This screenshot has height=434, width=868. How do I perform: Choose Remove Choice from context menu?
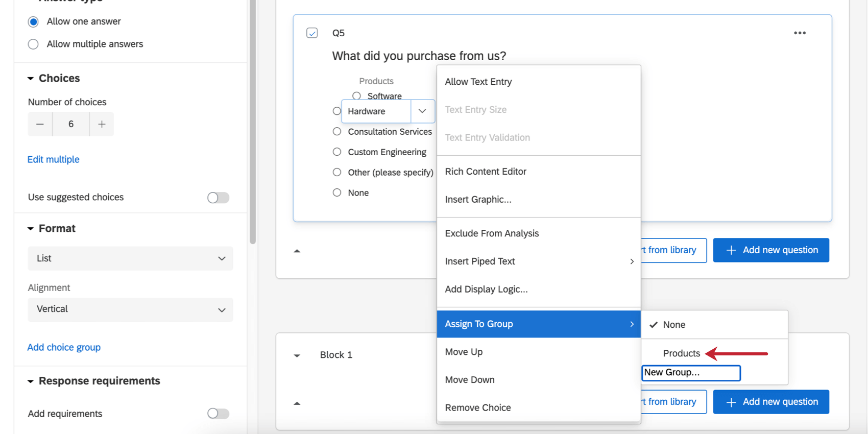[477, 407]
